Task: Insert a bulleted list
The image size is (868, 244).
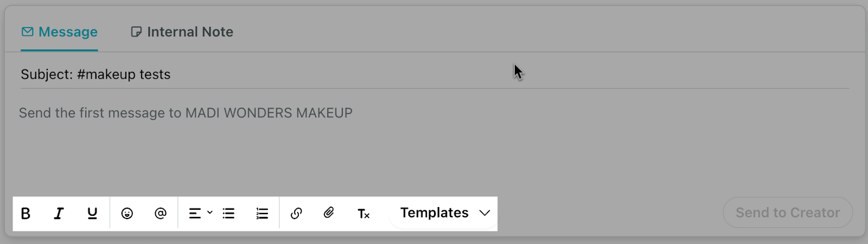Action: pyautogui.click(x=228, y=214)
